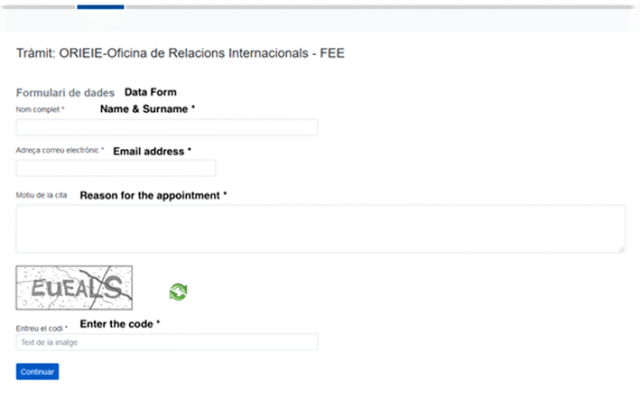This screenshot has width=640, height=400.
Task: Click the 'Formulari de dades' heading
Action: 65,93
